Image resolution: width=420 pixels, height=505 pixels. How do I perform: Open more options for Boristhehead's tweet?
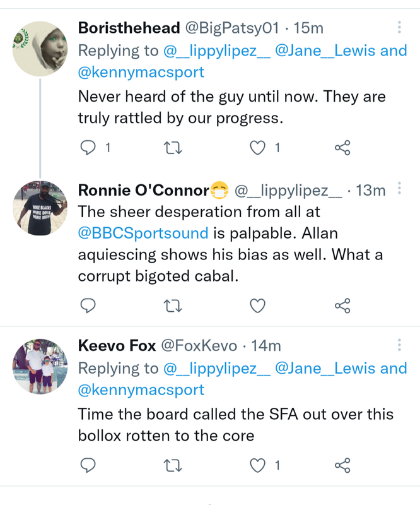399,28
